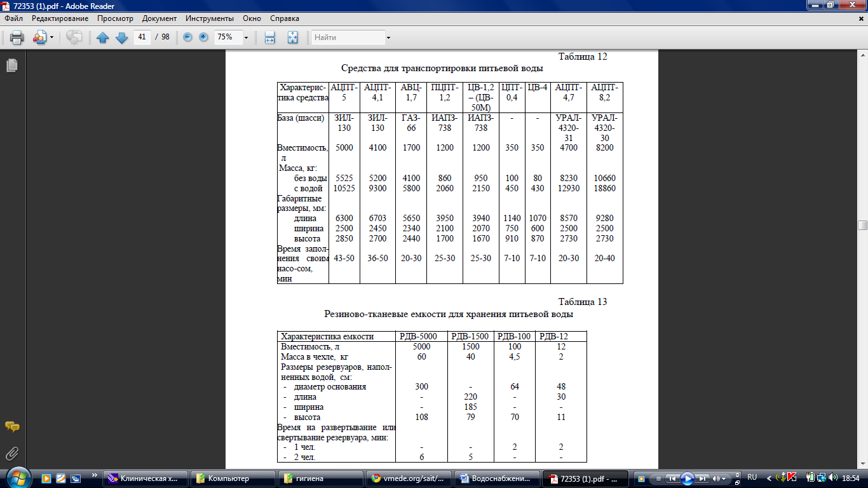Open the Файл menu

click(13, 18)
